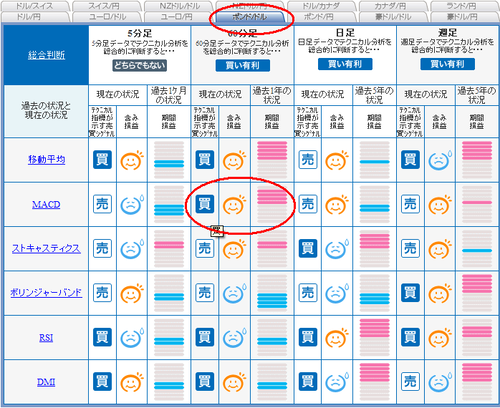Select the 豪ドル/円 tab
The image size is (500, 408).
pos(464,17)
